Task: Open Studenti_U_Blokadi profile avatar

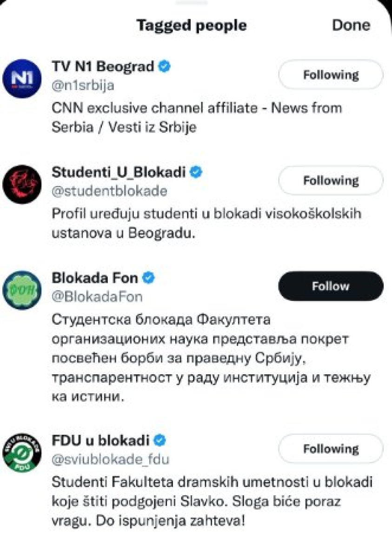Action: point(22,184)
